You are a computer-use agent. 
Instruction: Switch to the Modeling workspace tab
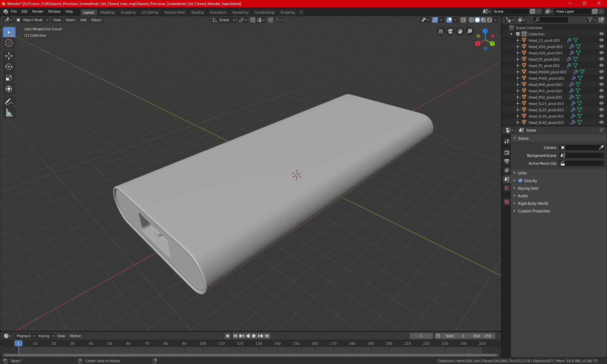(107, 12)
